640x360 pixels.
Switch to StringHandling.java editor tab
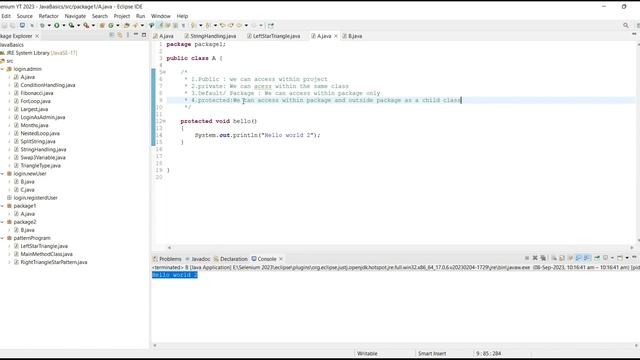click(210, 36)
